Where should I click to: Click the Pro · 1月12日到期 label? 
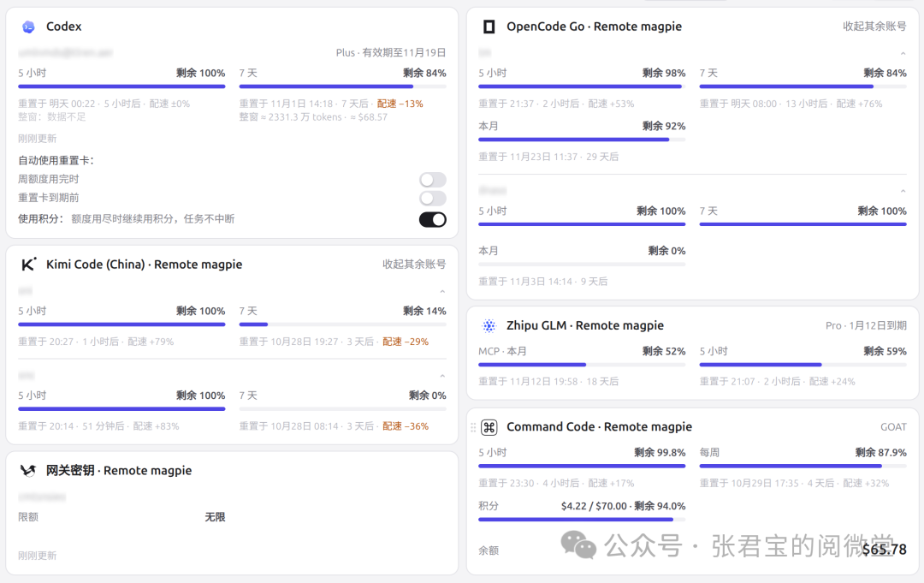[x=866, y=325]
